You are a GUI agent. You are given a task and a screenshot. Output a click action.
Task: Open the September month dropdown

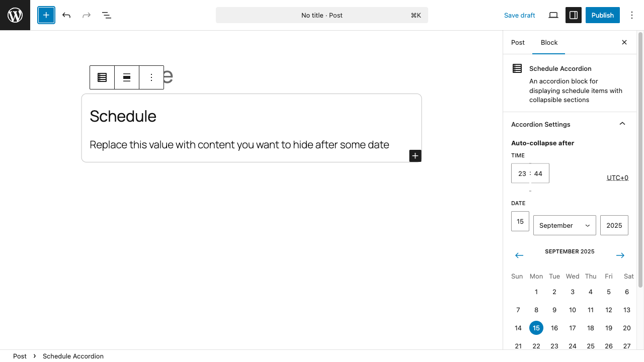tap(565, 225)
